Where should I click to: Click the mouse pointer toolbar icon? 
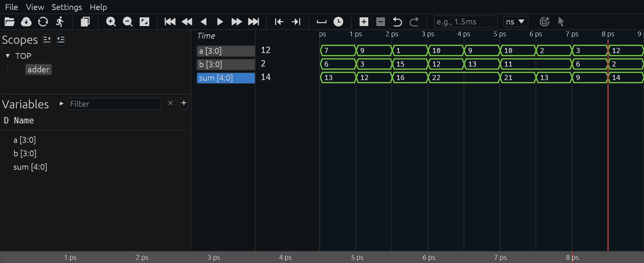pyautogui.click(x=561, y=22)
